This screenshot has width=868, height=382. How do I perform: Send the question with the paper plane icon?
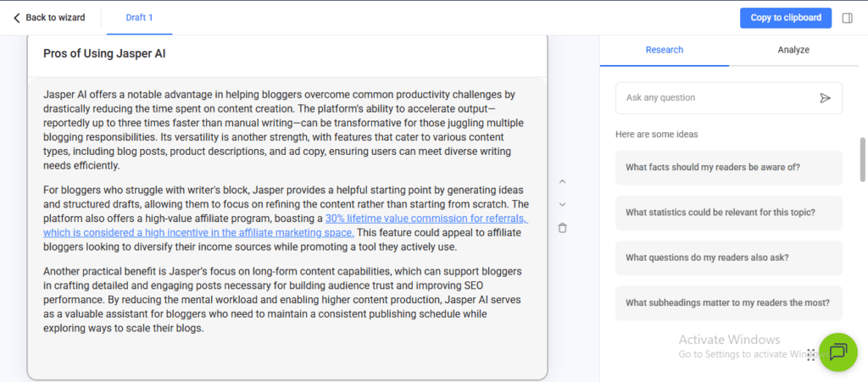(x=825, y=98)
